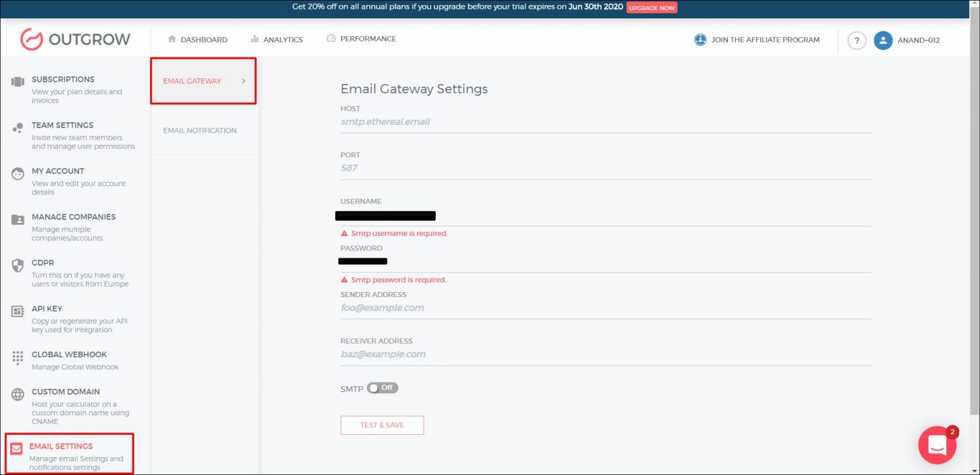Open the Analytics menu

pos(277,40)
